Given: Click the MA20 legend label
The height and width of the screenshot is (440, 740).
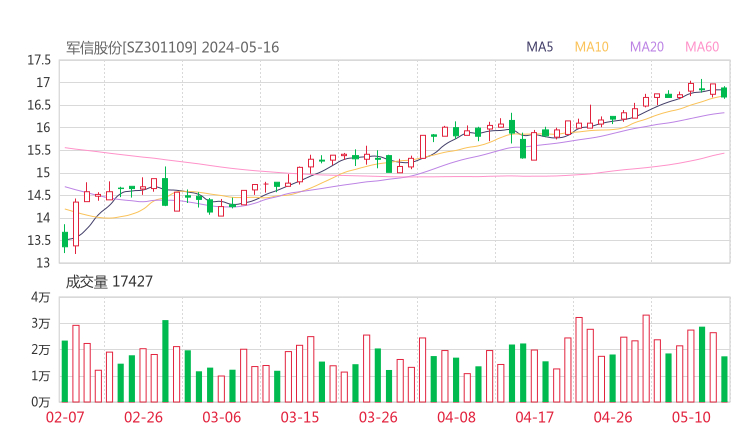Looking at the screenshot, I should pyautogui.click(x=647, y=47).
